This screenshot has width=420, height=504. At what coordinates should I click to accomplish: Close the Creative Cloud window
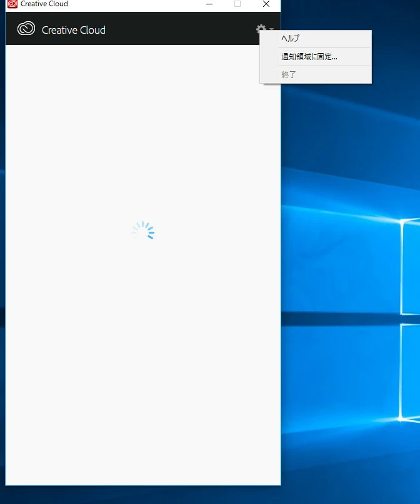(x=266, y=4)
